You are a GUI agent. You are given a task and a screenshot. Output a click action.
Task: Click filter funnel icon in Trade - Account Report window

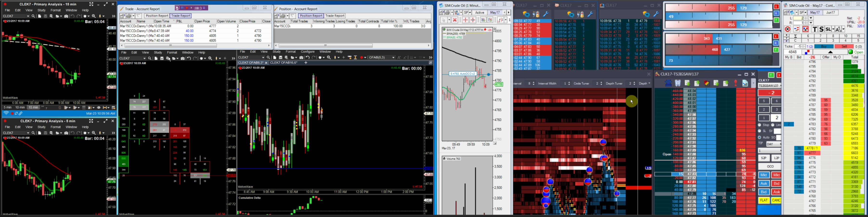tap(138, 16)
